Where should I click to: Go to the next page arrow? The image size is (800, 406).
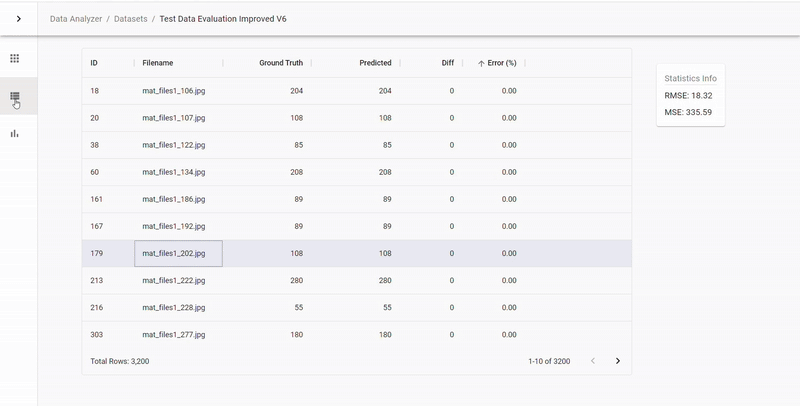pyautogui.click(x=618, y=361)
